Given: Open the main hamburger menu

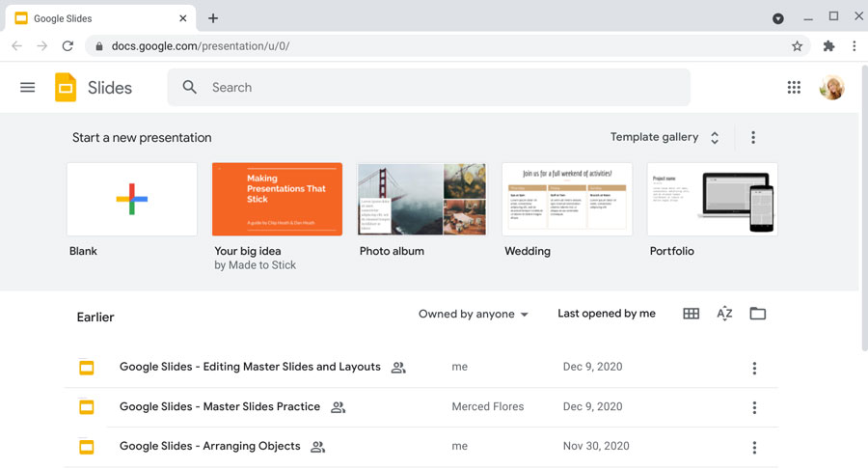Looking at the screenshot, I should click(28, 88).
